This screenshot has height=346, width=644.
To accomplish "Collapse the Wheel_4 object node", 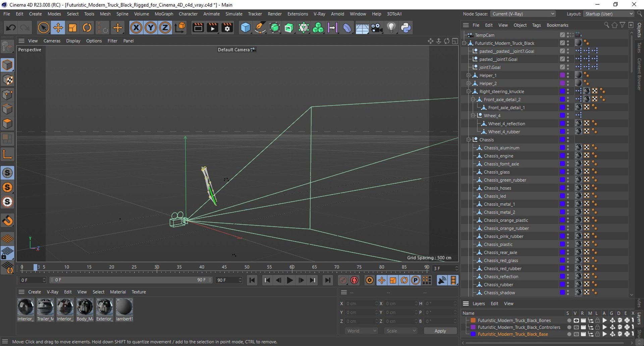I will point(473,116).
